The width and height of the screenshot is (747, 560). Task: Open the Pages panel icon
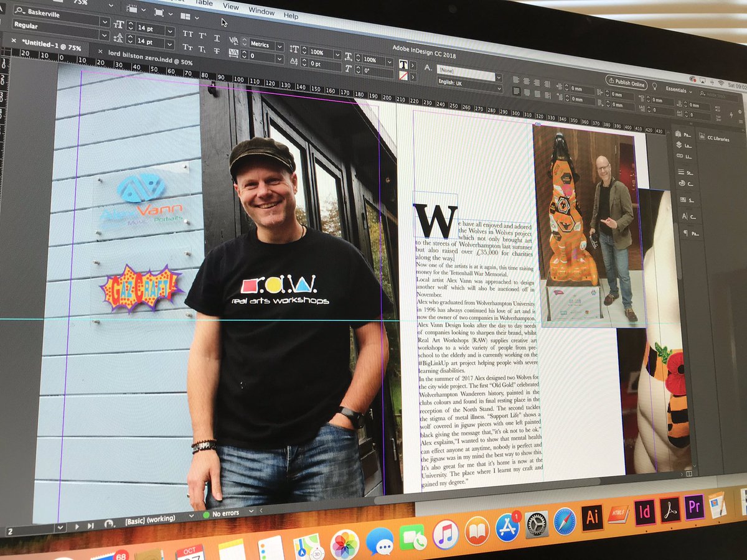coord(678,133)
